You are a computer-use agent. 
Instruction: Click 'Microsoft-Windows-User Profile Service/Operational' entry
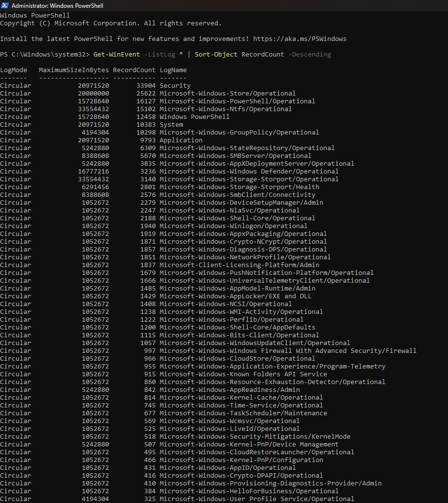click(x=257, y=499)
